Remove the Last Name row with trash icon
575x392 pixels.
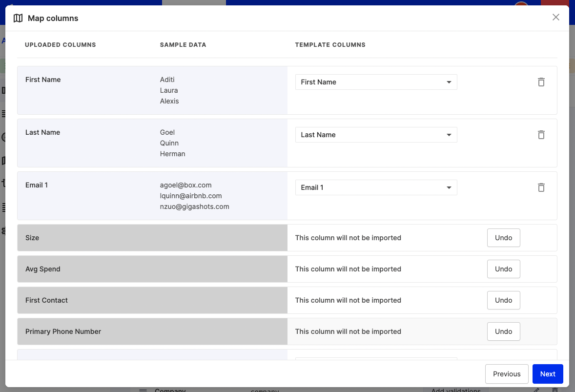pos(541,135)
